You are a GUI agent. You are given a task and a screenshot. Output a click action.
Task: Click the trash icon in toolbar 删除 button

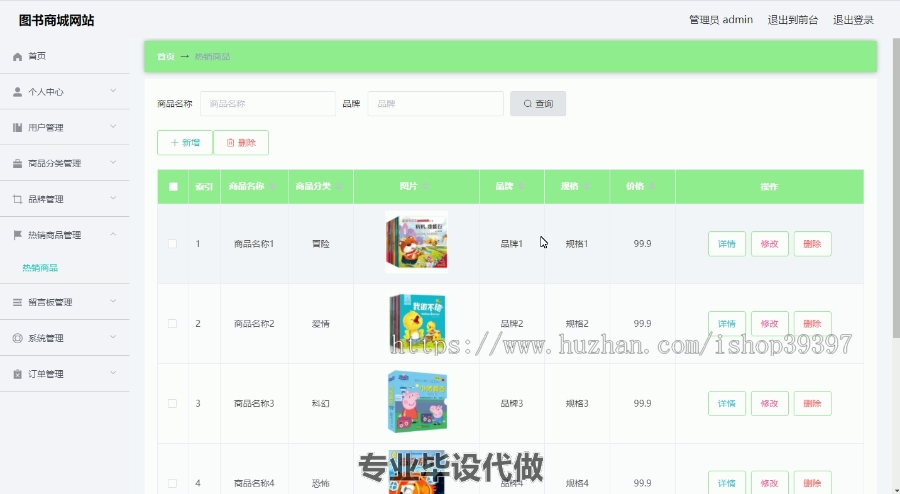click(230, 143)
